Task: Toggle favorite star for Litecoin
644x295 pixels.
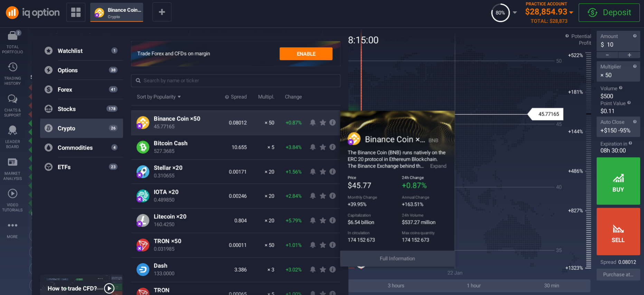Action: tap(323, 220)
